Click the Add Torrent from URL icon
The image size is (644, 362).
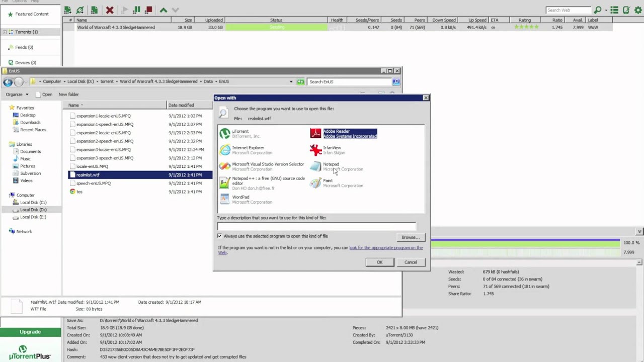tap(80, 10)
